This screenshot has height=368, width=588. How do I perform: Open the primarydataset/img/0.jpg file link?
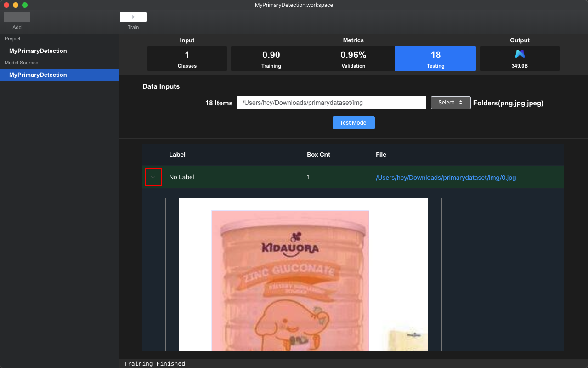pyautogui.click(x=446, y=178)
